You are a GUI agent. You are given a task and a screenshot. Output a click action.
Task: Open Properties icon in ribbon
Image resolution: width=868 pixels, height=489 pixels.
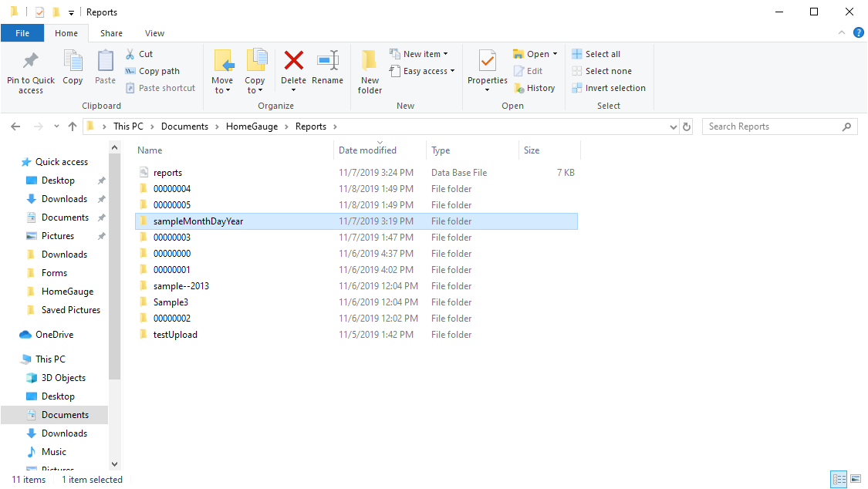click(487, 61)
